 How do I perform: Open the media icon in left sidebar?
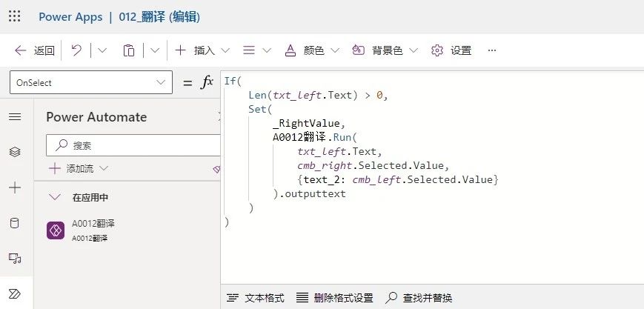pyautogui.click(x=14, y=258)
